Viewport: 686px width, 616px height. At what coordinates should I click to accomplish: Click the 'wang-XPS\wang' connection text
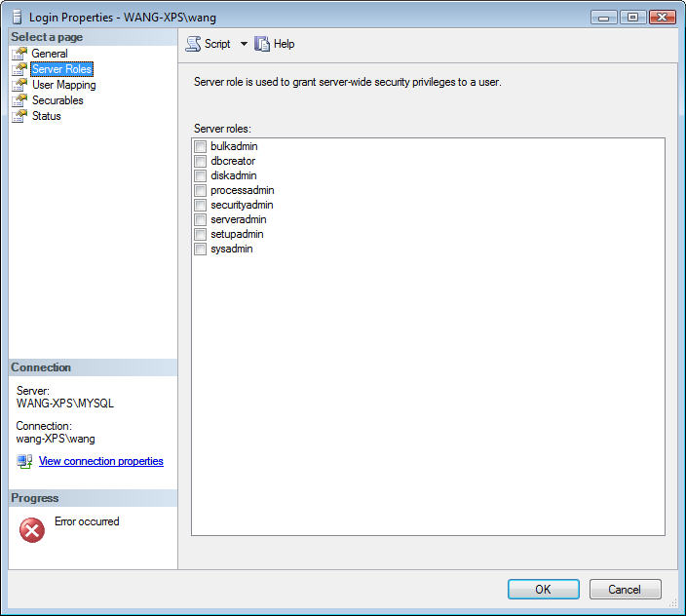[x=56, y=439]
